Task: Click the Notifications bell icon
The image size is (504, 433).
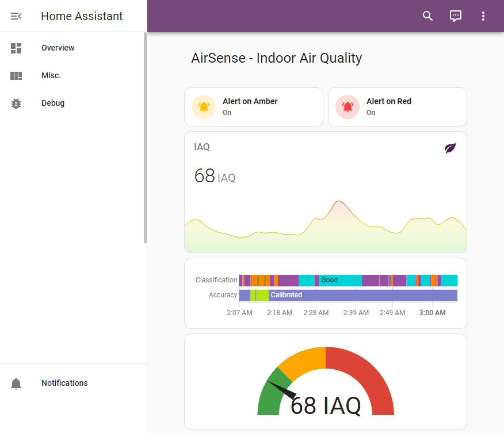Action: 16,383
